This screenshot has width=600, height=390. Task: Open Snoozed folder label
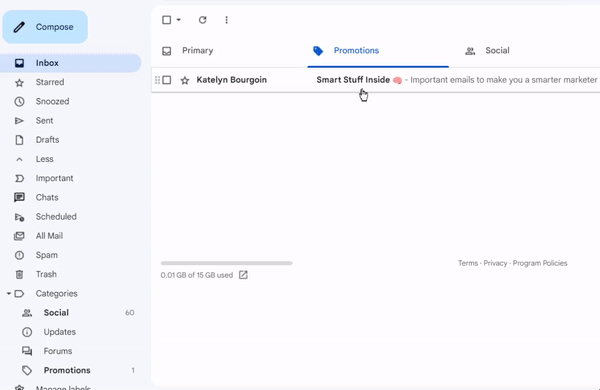(x=52, y=101)
